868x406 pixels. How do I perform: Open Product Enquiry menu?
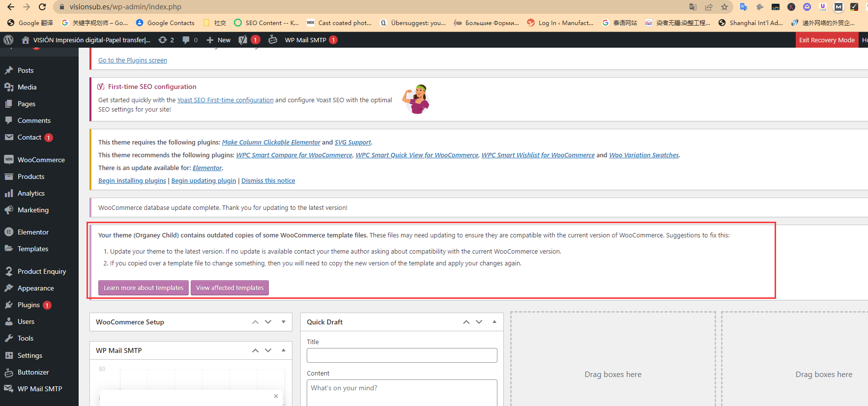click(42, 271)
